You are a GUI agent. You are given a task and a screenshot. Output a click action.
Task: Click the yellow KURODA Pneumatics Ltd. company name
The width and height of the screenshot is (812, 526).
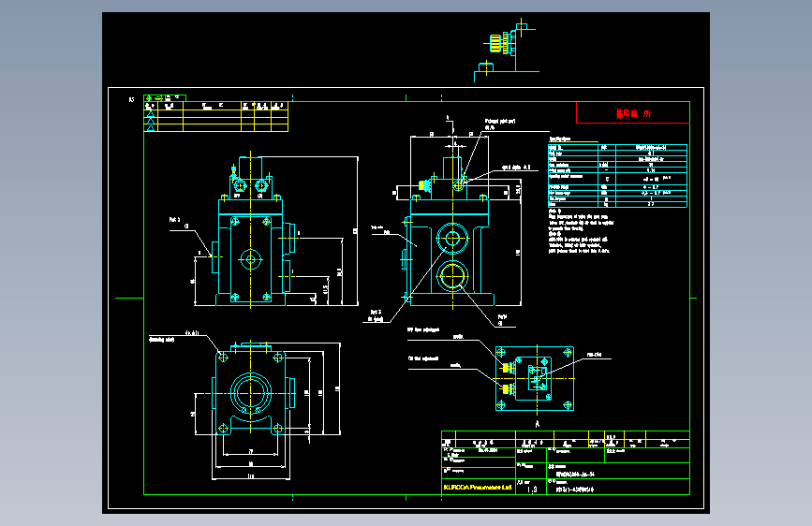[x=478, y=488]
